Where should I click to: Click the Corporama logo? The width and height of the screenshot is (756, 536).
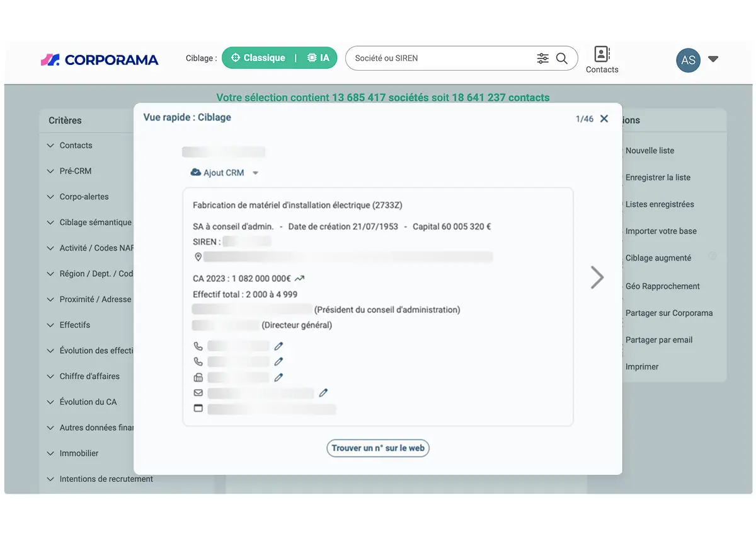(100, 60)
